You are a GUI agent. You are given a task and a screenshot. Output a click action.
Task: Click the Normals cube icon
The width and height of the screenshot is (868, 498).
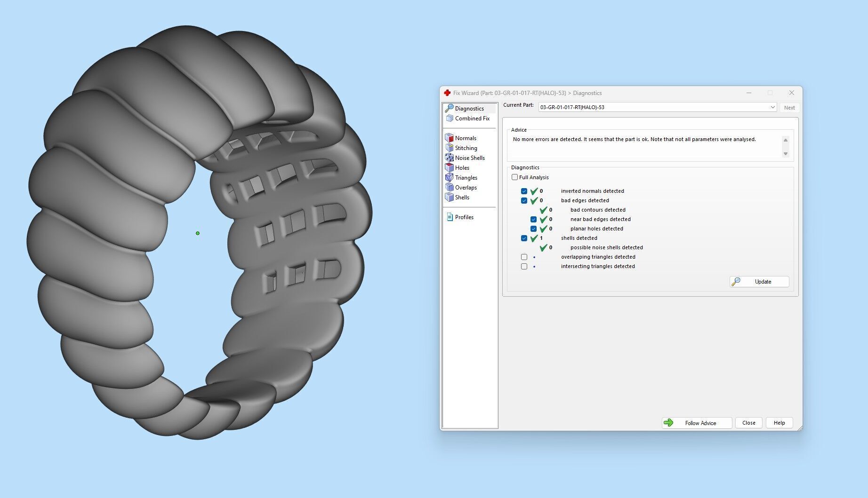pos(450,138)
